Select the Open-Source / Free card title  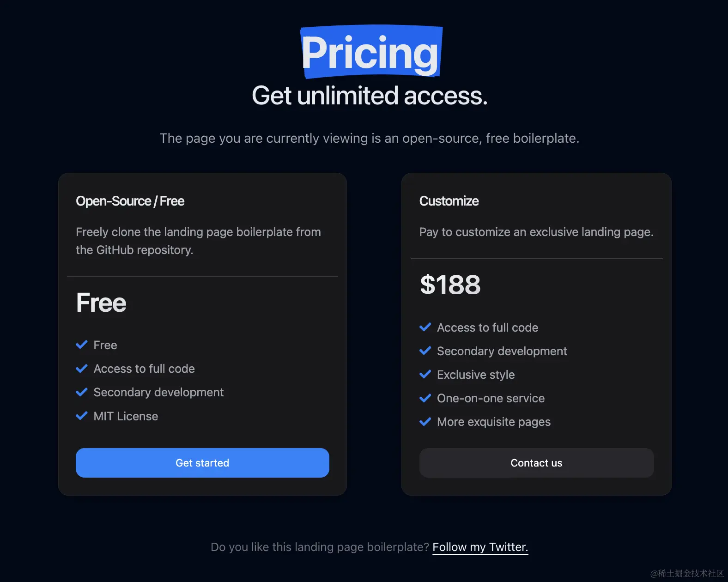pos(130,201)
